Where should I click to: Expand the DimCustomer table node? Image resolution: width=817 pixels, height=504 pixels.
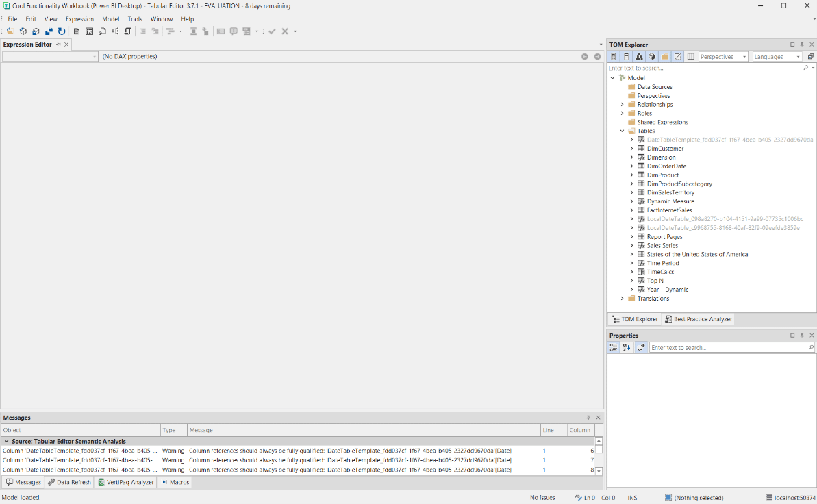pos(632,149)
